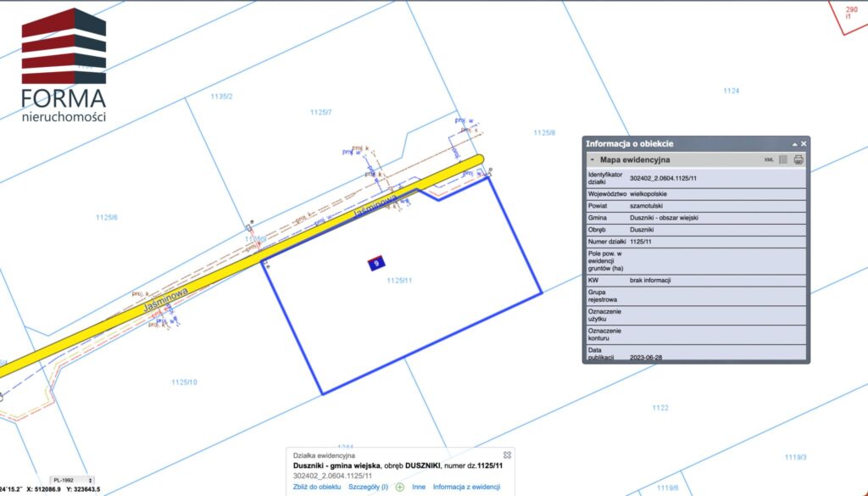
Task: Collapse the Mapa ewidencyjna section
Action: tap(592, 159)
